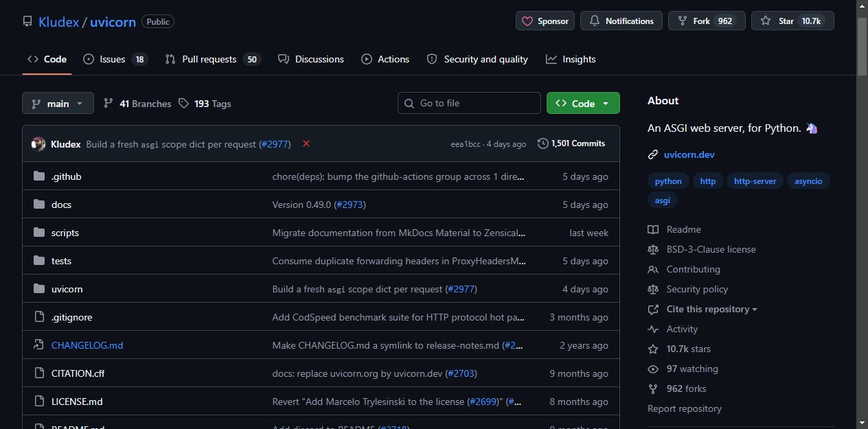This screenshot has width=868, height=429.
Task: Open commit message 'Migrate documentation from MkDocs Material'
Action: coord(399,233)
